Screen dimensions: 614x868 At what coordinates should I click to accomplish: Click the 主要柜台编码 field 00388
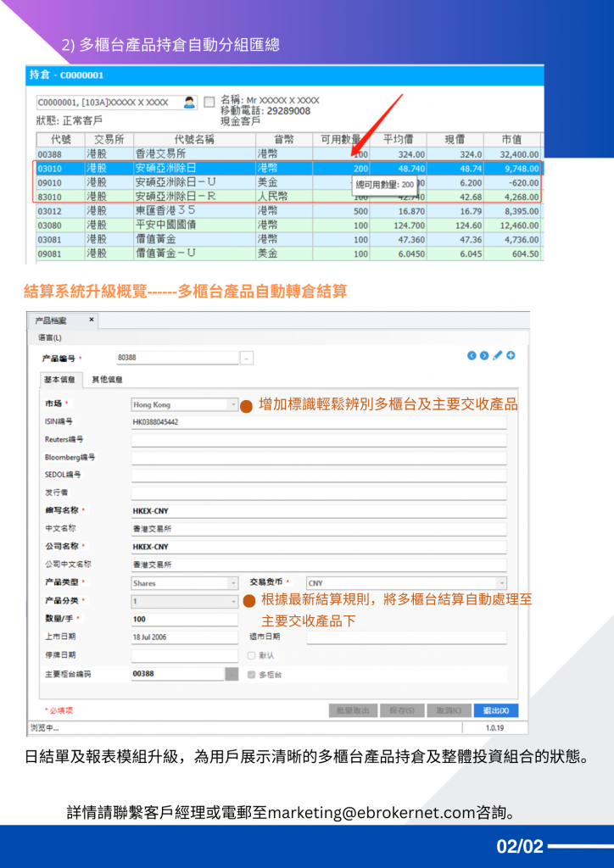pyautogui.click(x=178, y=674)
